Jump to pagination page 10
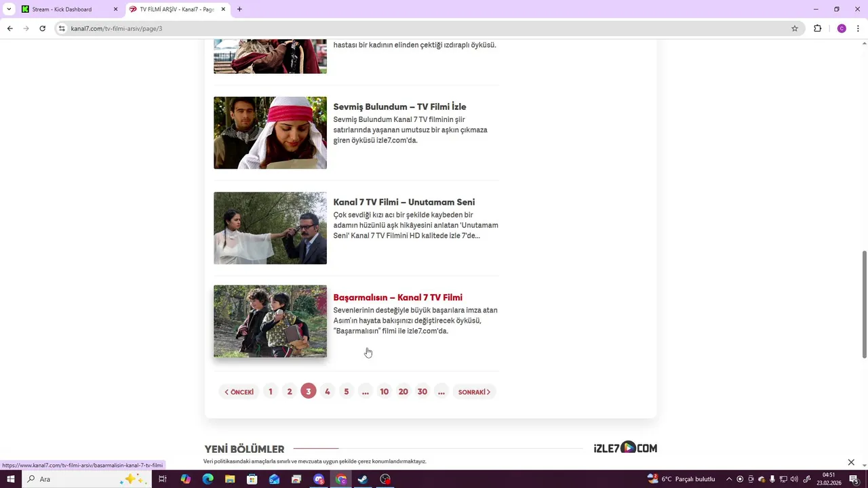868x488 pixels. pyautogui.click(x=384, y=392)
